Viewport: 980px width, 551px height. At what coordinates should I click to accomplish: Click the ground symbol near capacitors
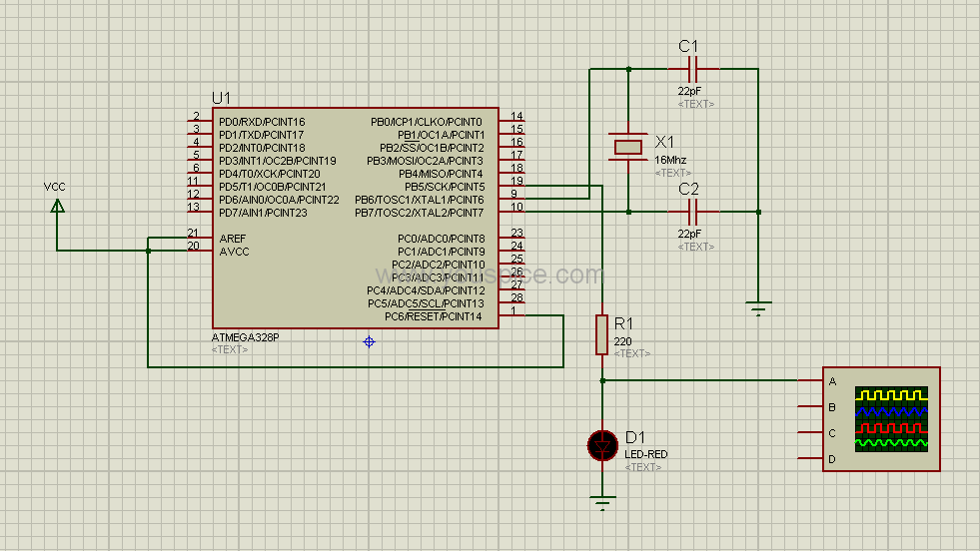point(758,308)
